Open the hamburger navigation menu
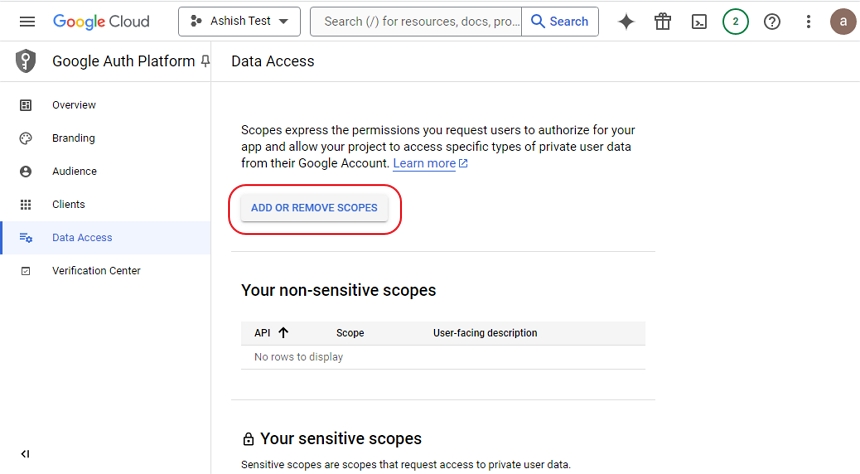The width and height of the screenshot is (860, 474). 27,21
